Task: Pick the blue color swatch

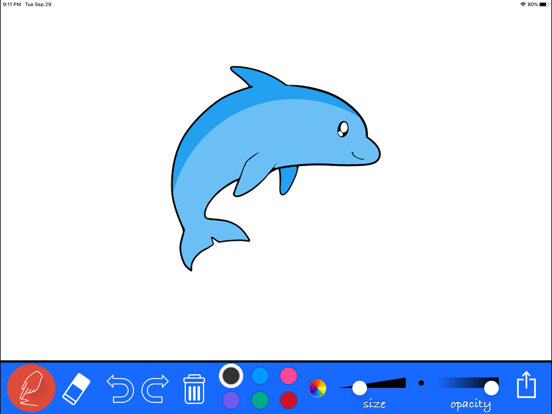Action: click(260, 376)
